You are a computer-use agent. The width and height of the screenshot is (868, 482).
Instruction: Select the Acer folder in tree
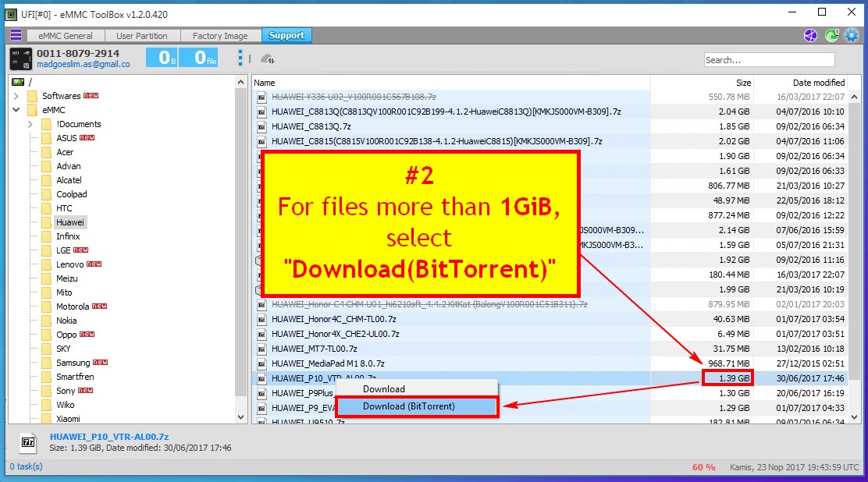pos(65,152)
